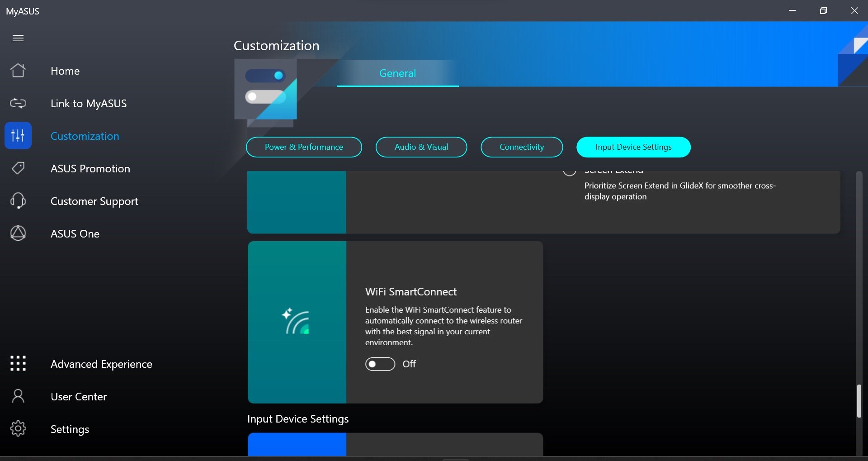Click the Link to MyASUS icon
Image resolution: width=868 pixels, height=461 pixels.
point(18,104)
